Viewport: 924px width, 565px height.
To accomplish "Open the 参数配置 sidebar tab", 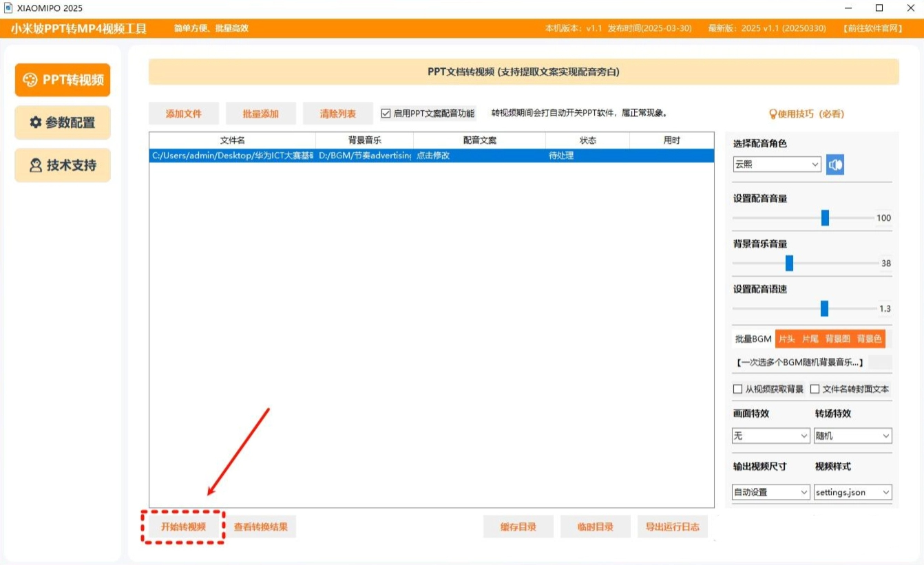I will [x=63, y=122].
